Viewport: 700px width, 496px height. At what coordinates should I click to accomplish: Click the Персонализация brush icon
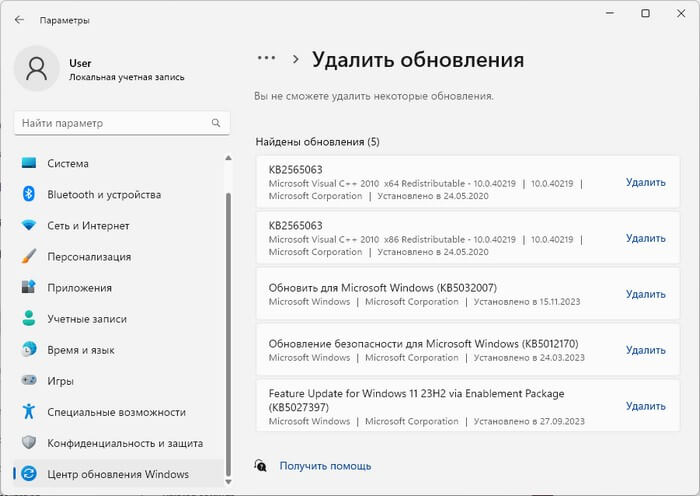pos(29,256)
